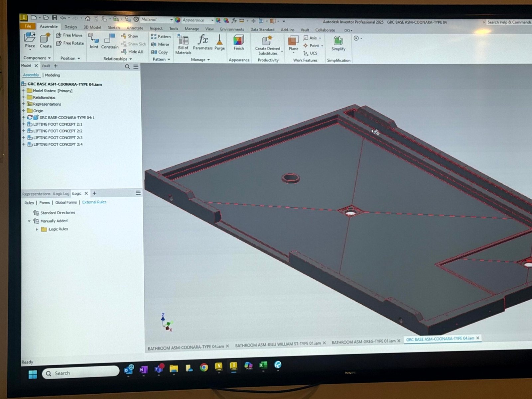Click the Purge tool icon
The image size is (532, 399).
click(219, 42)
